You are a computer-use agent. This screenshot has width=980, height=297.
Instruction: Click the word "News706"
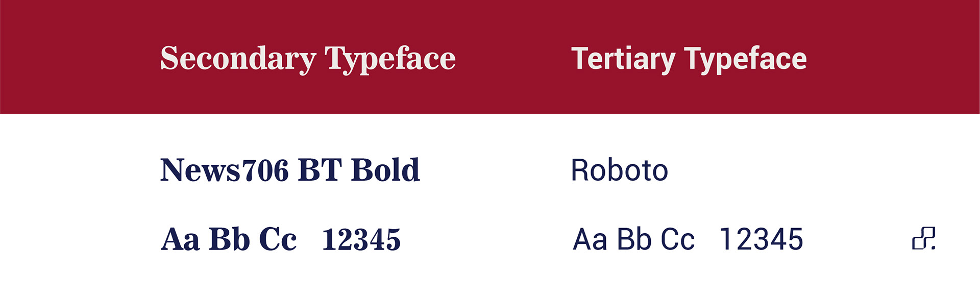point(225,170)
